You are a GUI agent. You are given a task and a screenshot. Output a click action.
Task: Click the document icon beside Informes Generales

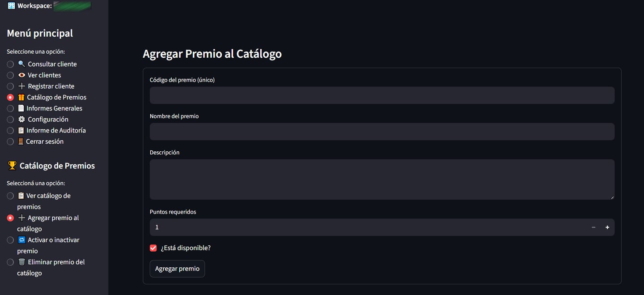21,108
